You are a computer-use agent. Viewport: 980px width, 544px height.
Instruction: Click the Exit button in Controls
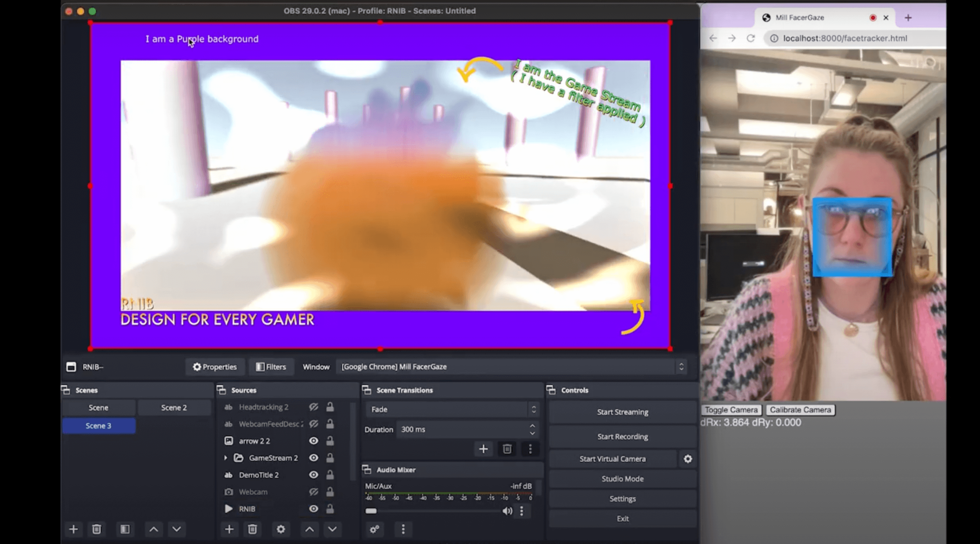[622, 518]
